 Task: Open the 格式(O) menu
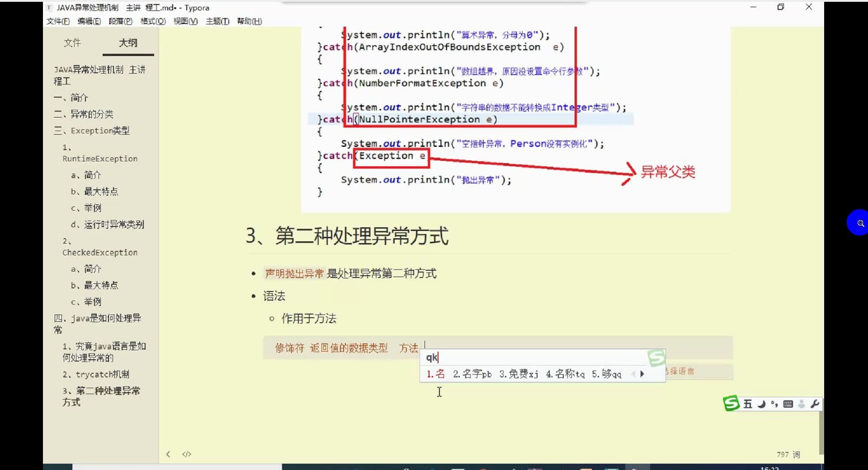(153, 21)
